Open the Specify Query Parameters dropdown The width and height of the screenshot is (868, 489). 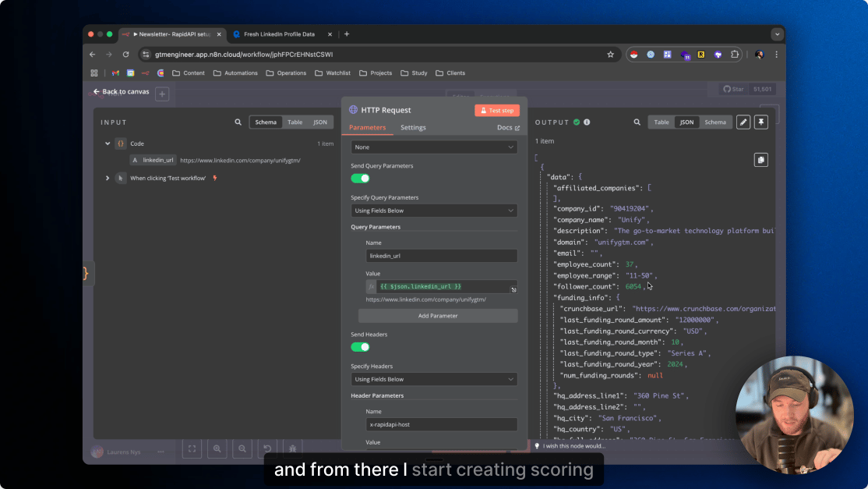click(434, 211)
